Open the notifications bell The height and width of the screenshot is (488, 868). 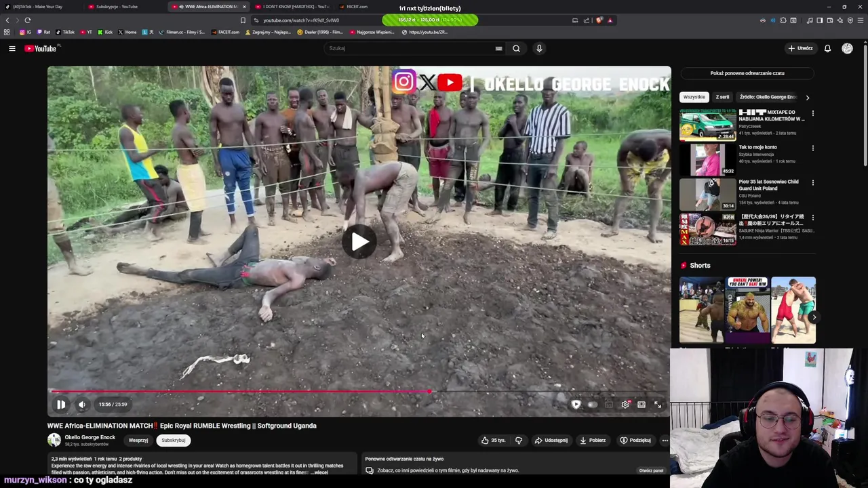(827, 48)
